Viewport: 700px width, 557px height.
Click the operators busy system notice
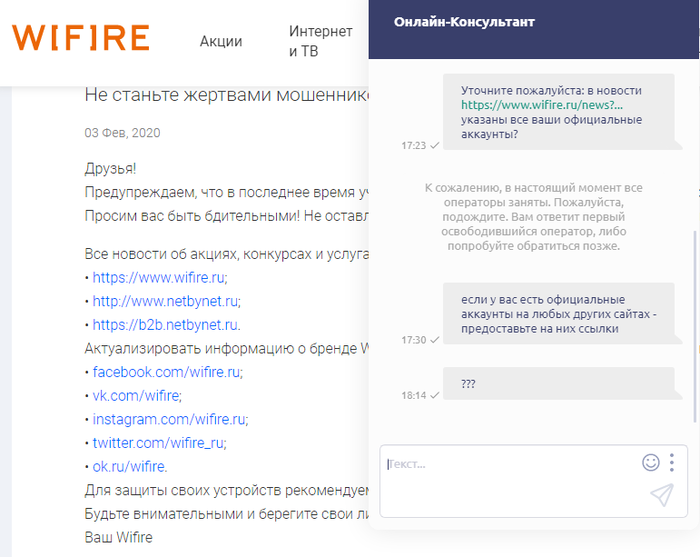pyautogui.click(x=533, y=217)
